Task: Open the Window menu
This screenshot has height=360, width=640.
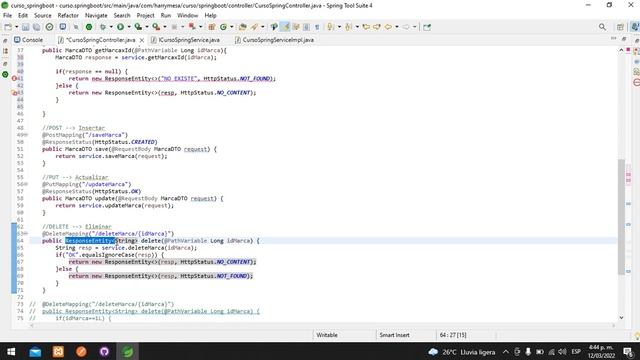Action: (187, 16)
